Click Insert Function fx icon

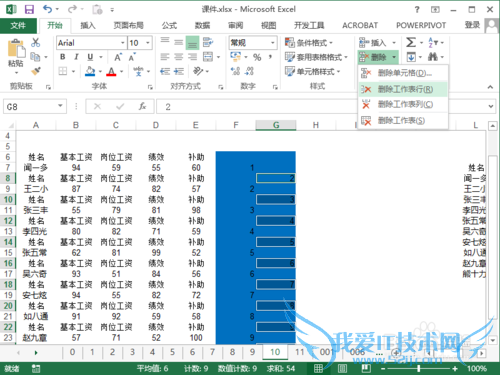142,107
